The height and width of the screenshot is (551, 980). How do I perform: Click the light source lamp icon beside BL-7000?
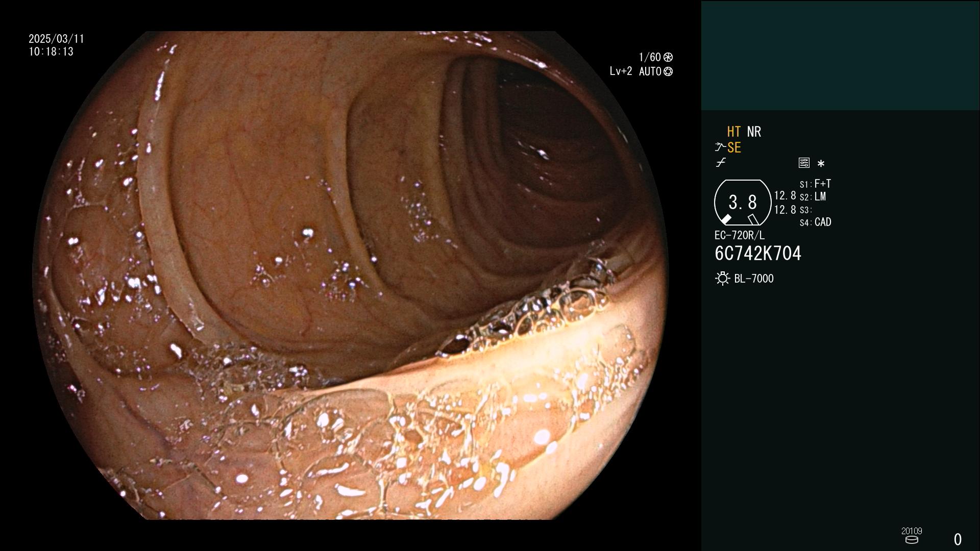tap(722, 279)
